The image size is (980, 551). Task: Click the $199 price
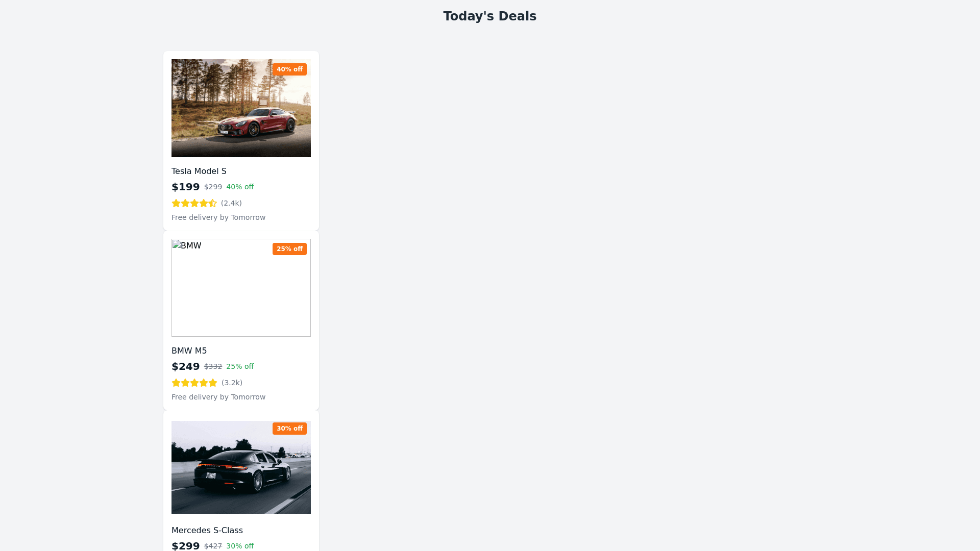[186, 187]
